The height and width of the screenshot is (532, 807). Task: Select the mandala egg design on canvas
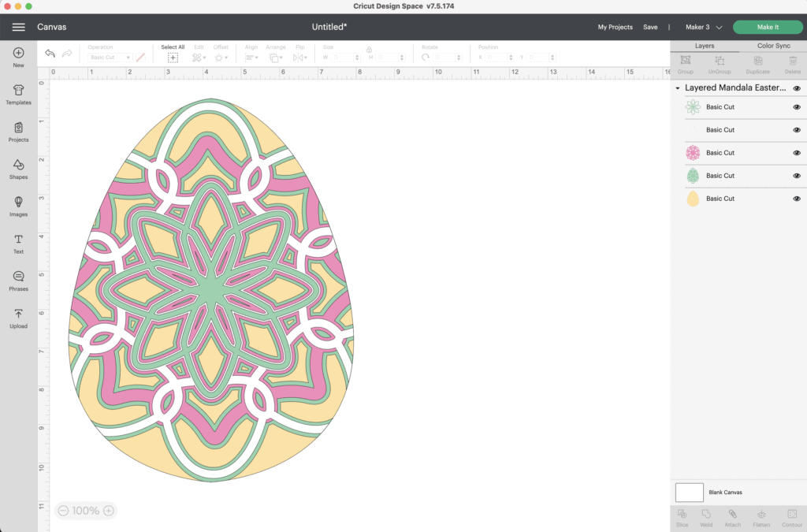(x=211, y=290)
